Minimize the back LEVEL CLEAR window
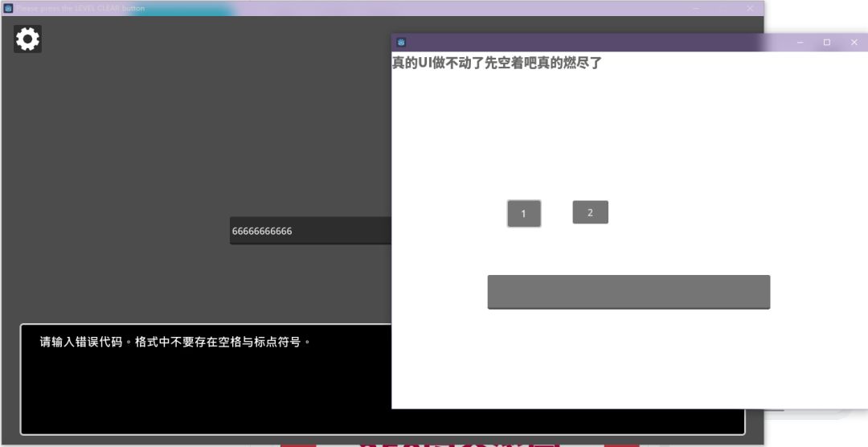This screenshot has height=447, width=868. tap(696, 8)
